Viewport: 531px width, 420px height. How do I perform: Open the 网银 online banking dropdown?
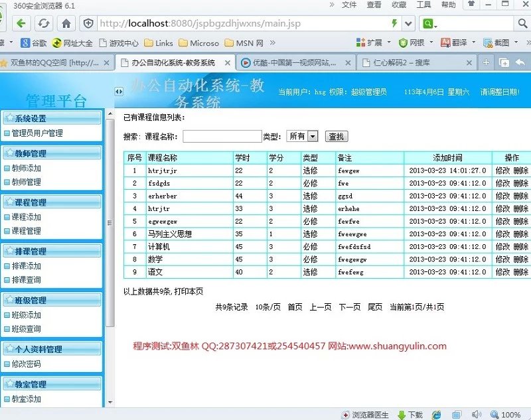click(416, 42)
